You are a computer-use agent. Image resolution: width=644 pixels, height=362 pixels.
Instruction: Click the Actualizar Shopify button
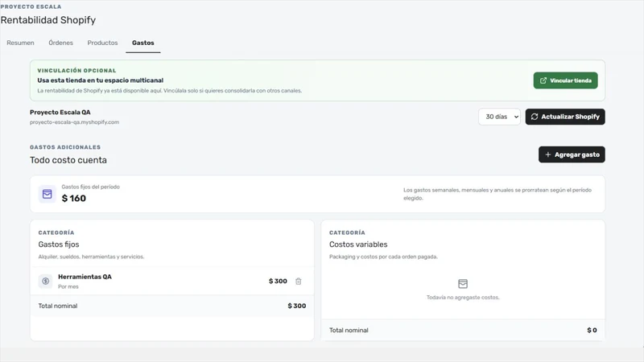tap(565, 117)
